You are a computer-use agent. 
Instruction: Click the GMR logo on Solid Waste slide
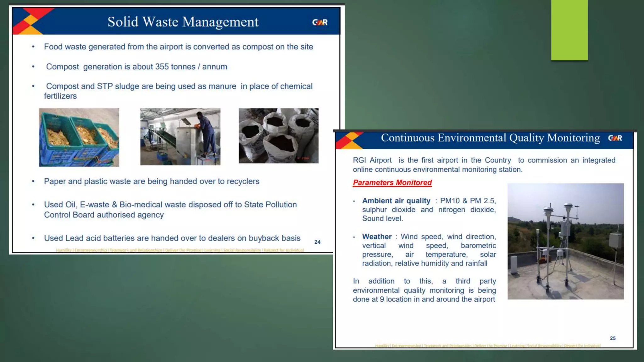coord(320,22)
